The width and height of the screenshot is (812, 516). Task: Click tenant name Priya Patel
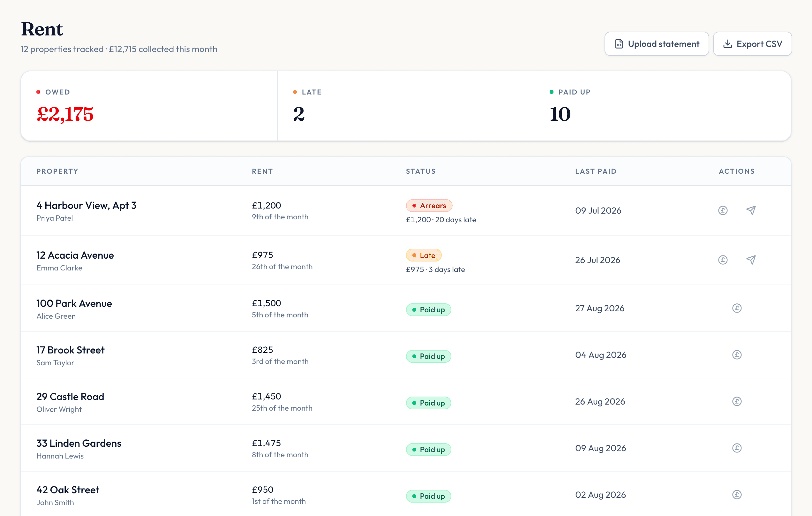pyautogui.click(x=55, y=218)
